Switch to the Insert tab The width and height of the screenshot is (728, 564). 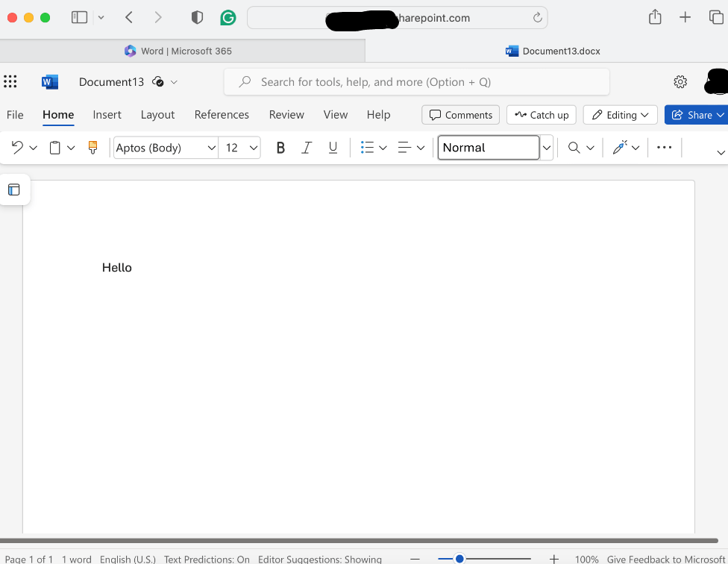coord(107,115)
